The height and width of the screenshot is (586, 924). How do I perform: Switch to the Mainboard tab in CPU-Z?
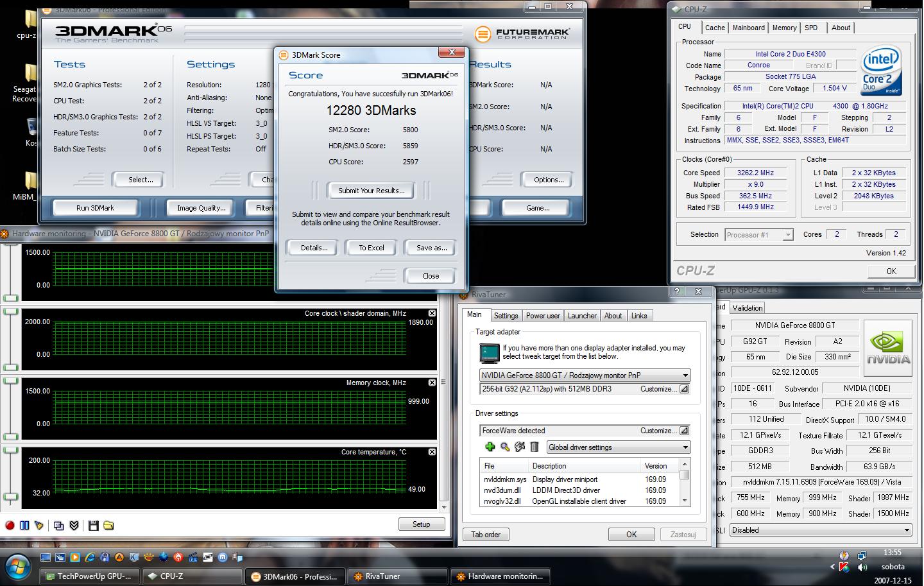749,28
